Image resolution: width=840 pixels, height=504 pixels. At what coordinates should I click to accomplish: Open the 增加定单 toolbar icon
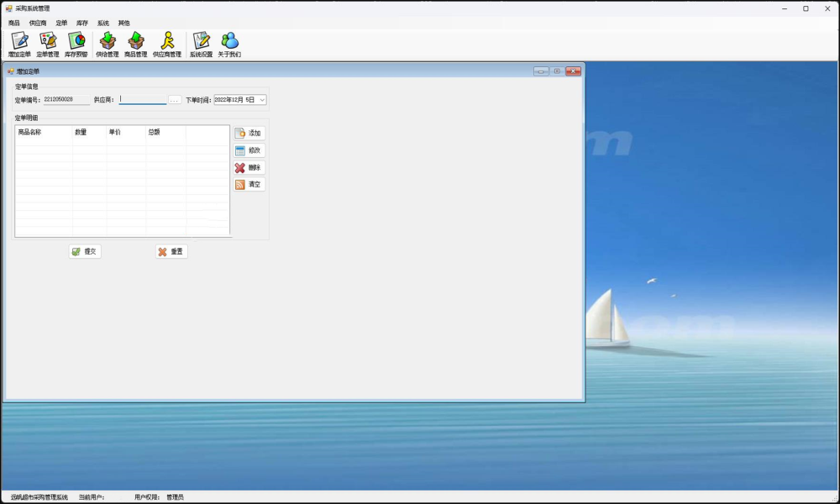pyautogui.click(x=19, y=45)
